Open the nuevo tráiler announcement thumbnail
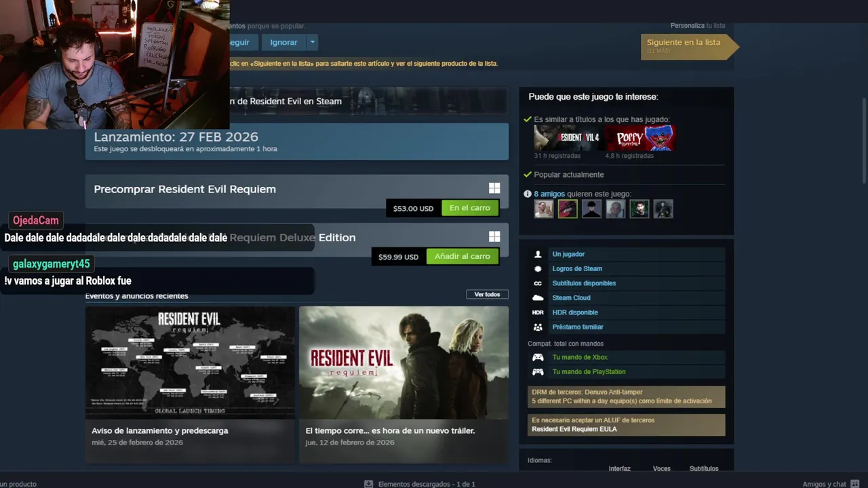Image resolution: width=868 pixels, height=488 pixels. (x=403, y=363)
